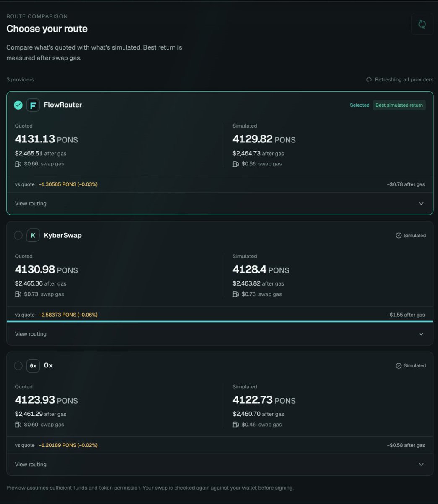
Task: Click gas pump icon under FlowRouter Quoted
Action: 18,164
